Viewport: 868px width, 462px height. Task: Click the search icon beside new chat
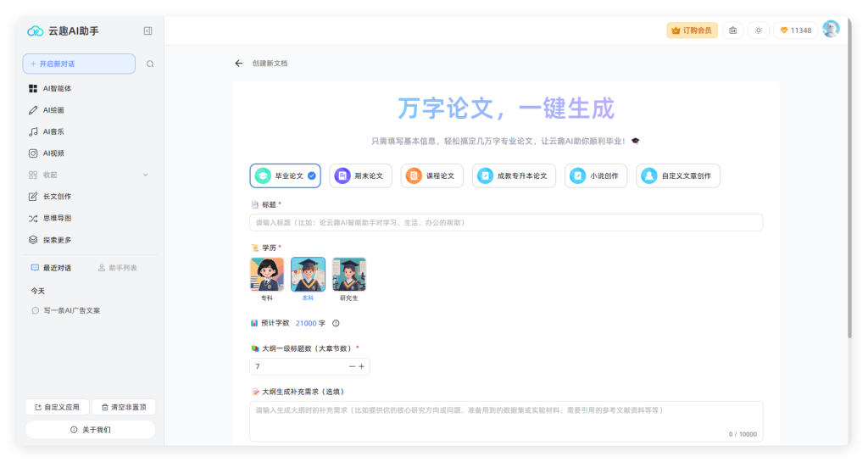point(150,64)
